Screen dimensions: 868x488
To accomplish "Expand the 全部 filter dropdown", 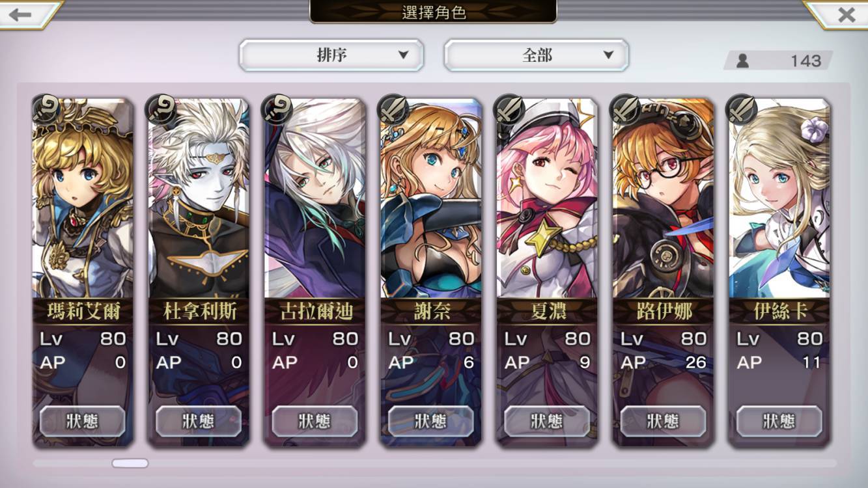I will click(x=537, y=55).
